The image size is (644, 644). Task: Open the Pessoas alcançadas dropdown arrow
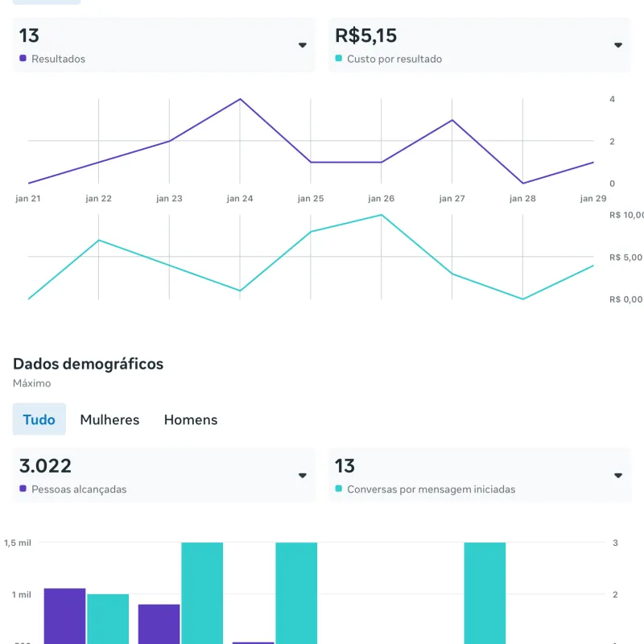tap(303, 476)
